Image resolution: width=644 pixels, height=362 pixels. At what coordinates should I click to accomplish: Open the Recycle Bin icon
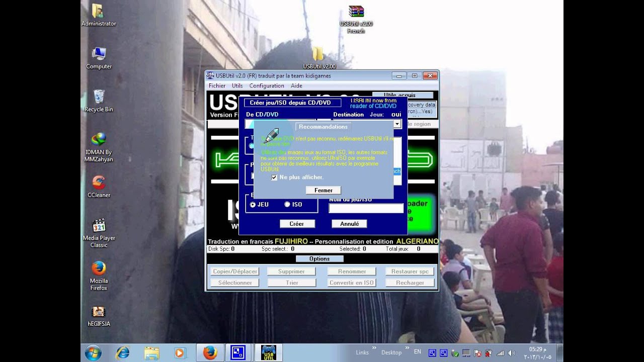click(x=99, y=101)
